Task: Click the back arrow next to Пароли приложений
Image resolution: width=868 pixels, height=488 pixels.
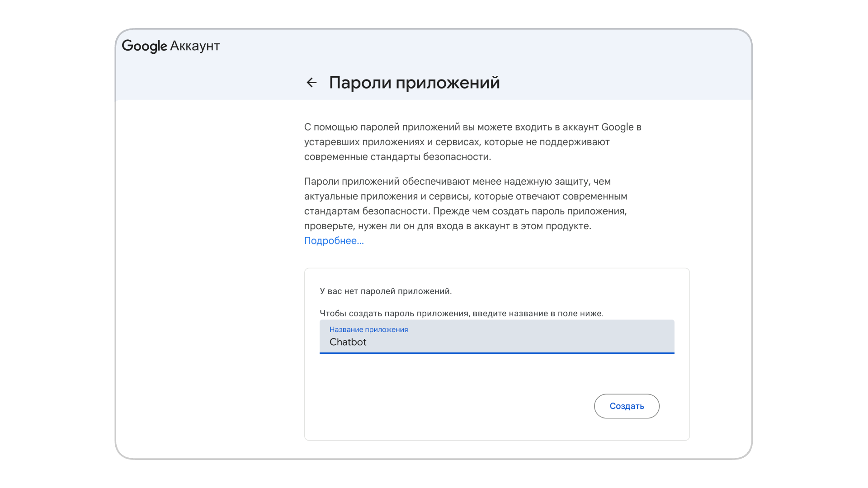Action: [x=311, y=83]
